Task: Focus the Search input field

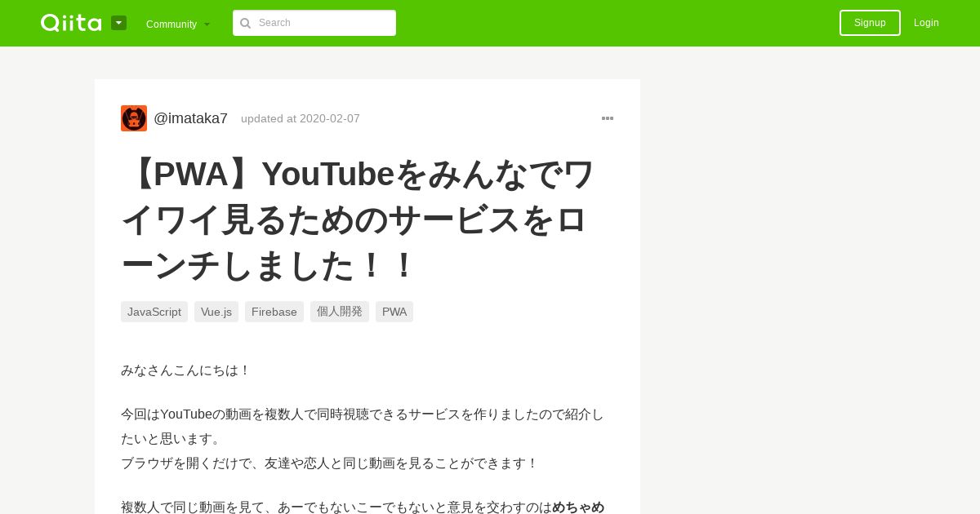Action: 314,23
